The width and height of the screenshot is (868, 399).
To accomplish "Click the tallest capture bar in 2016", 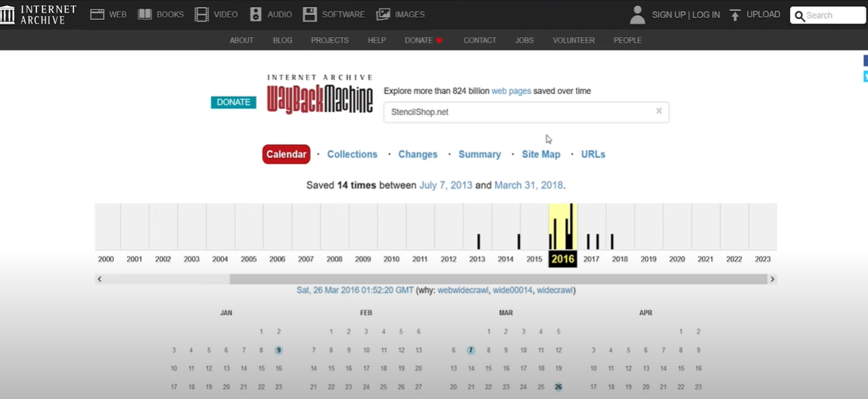I will (571, 226).
